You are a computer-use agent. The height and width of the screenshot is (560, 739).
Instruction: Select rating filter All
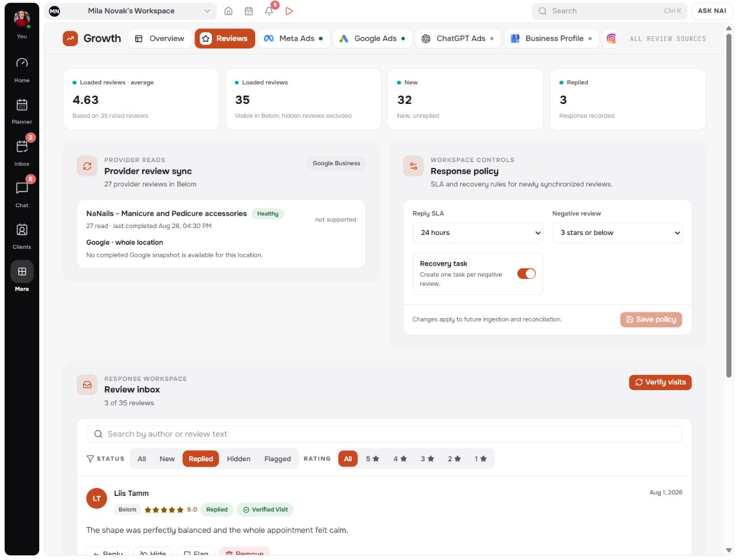pos(348,459)
